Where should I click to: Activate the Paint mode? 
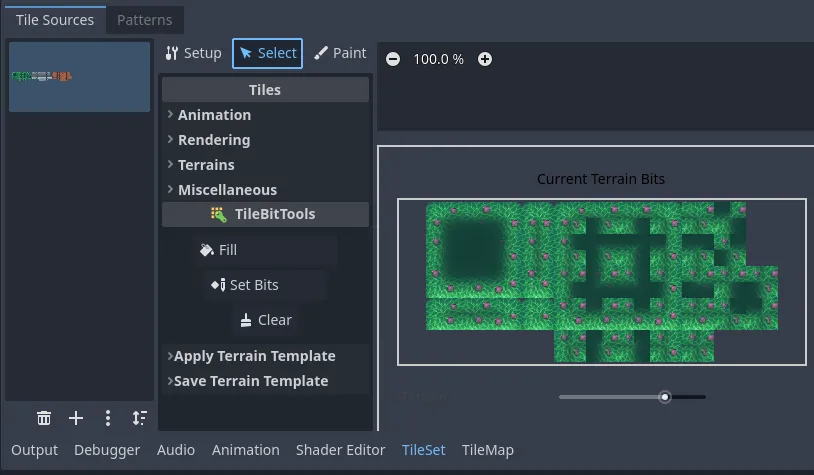point(340,53)
